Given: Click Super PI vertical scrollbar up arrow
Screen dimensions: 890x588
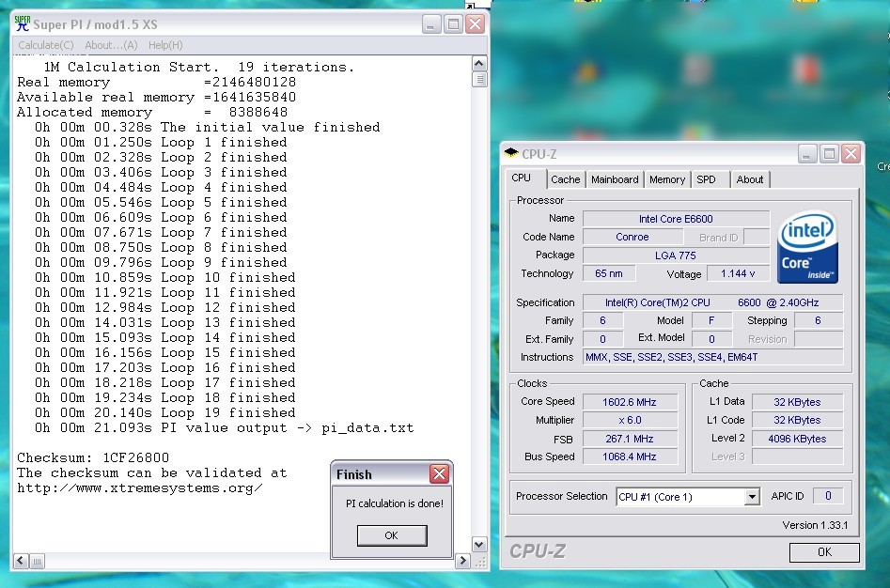Looking at the screenshot, I should [x=479, y=64].
